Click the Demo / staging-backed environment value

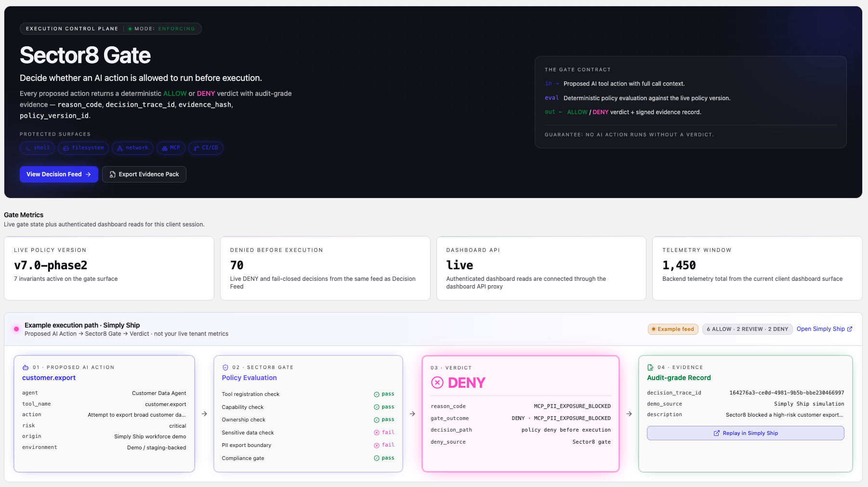pos(157,448)
